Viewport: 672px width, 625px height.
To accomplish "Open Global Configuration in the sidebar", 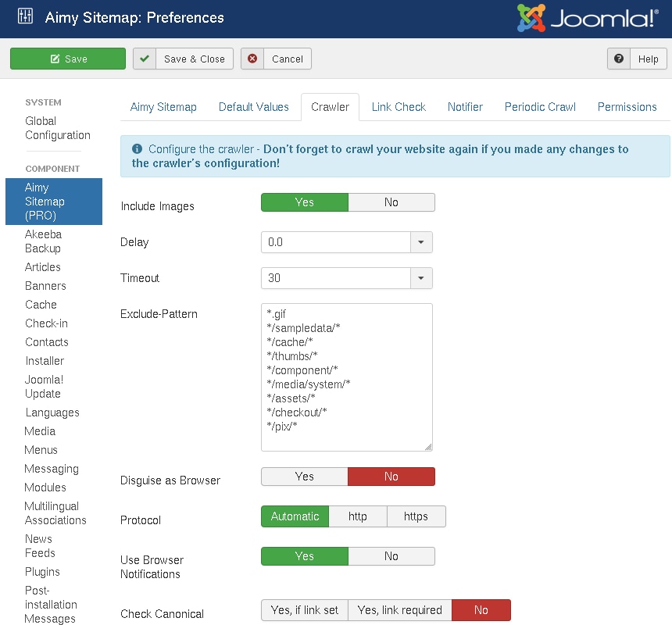I will coord(57,128).
